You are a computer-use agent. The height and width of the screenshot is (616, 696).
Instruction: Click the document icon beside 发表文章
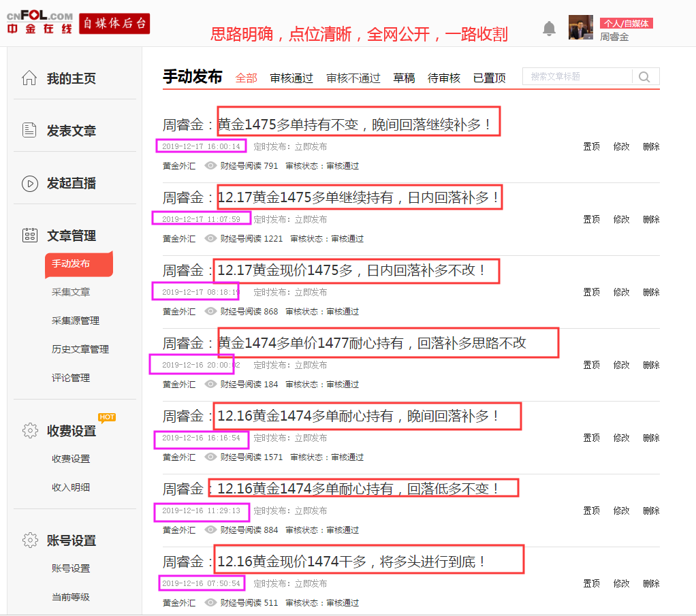point(29,131)
